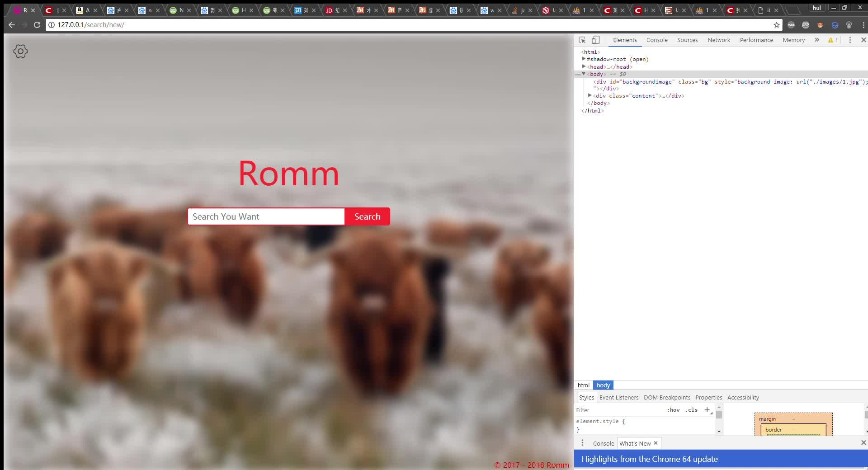This screenshot has height=470, width=868.
Task: Switch to the Amazon browser tab
Action: pyautogui.click(x=84, y=10)
